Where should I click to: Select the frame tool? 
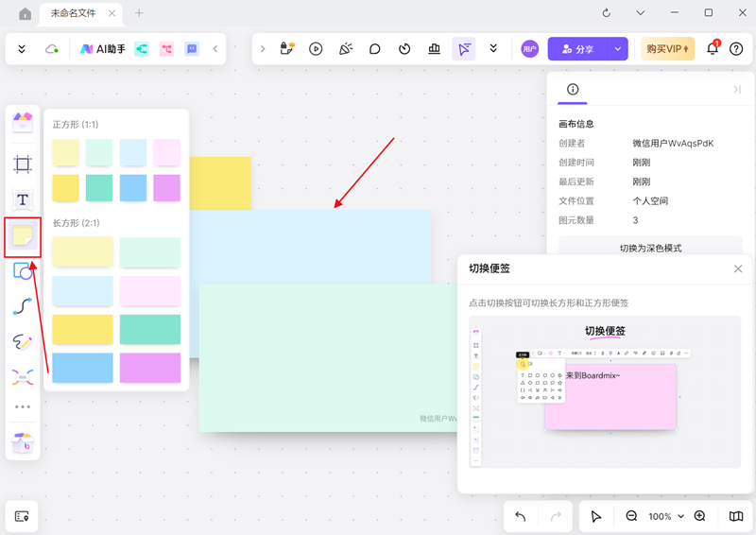(x=23, y=164)
